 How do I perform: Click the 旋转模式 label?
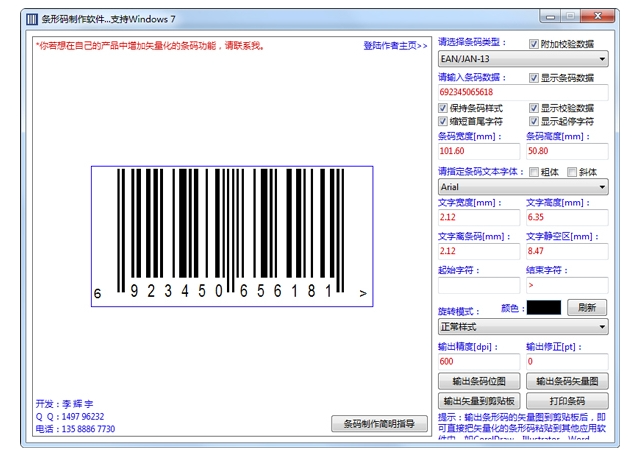459,311
